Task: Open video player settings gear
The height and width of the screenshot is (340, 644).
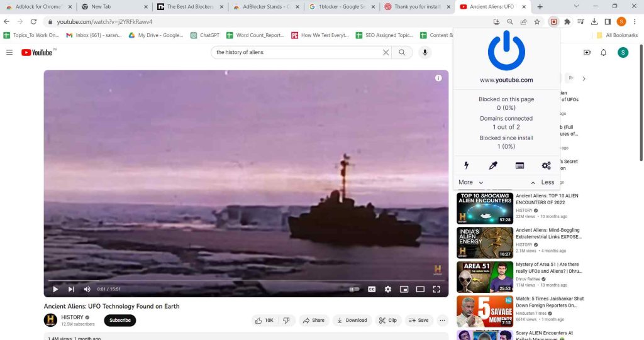Action: 387,289
